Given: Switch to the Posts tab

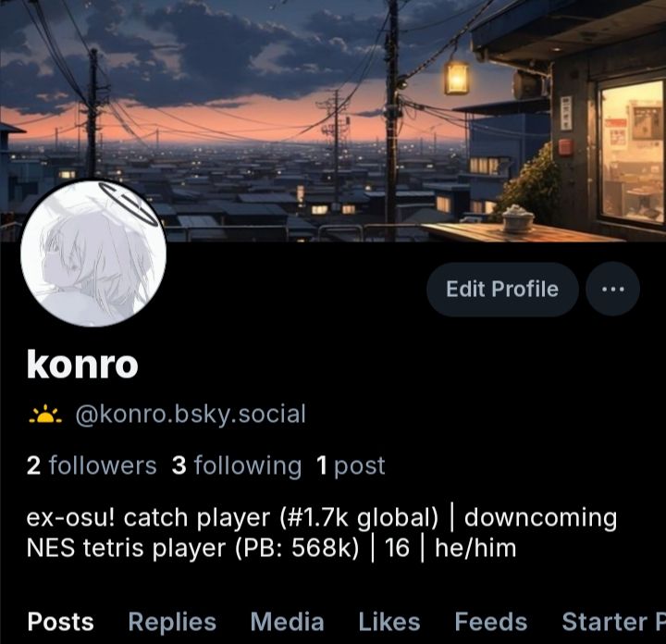Looking at the screenshot, I should tap(60, 622).
